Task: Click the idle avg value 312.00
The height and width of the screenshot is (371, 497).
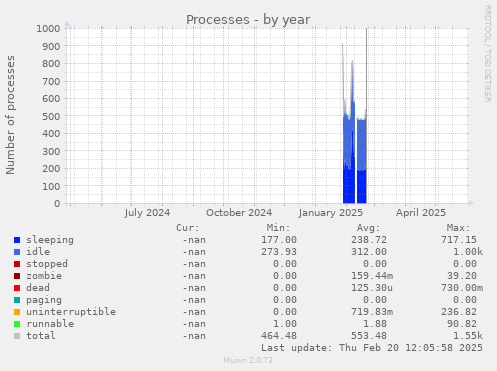Action: click(x=369, y=252)
